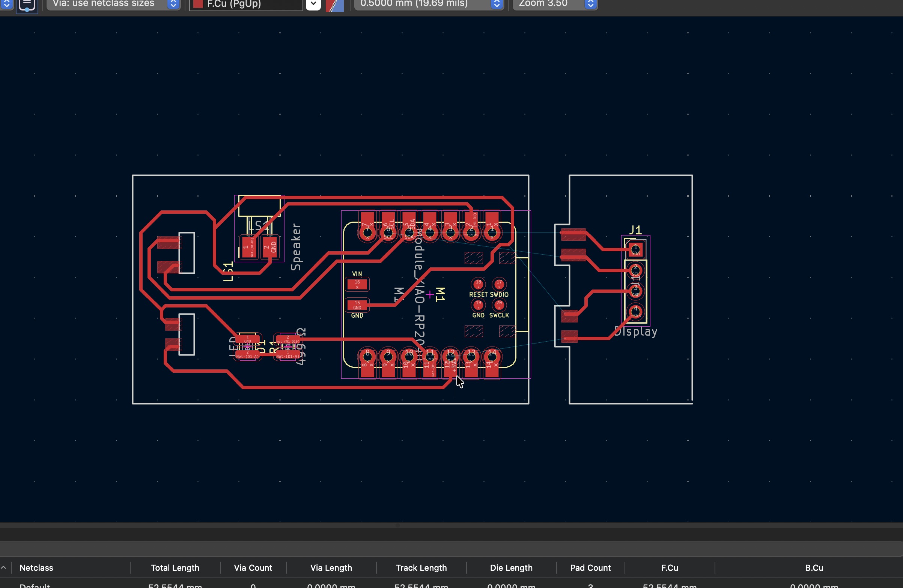
Task: Click the Track Length column header
Action: pyautogui.click(x=421, y=567)
